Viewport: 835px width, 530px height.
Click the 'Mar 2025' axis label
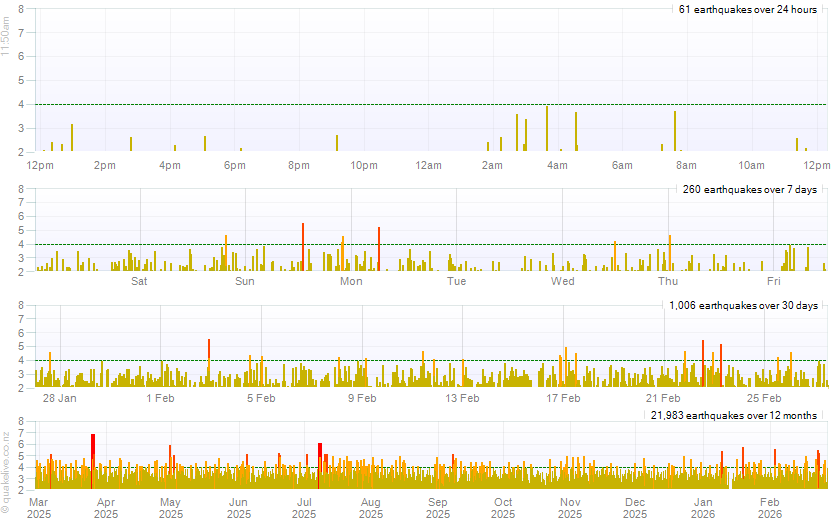pyautogui.click(x=39, y=508)
